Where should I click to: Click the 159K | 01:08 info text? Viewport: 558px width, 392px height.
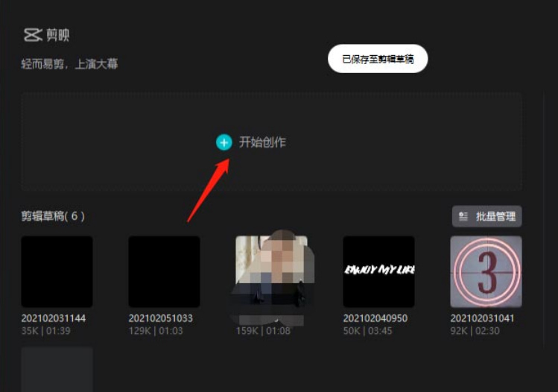click(263, 331)
